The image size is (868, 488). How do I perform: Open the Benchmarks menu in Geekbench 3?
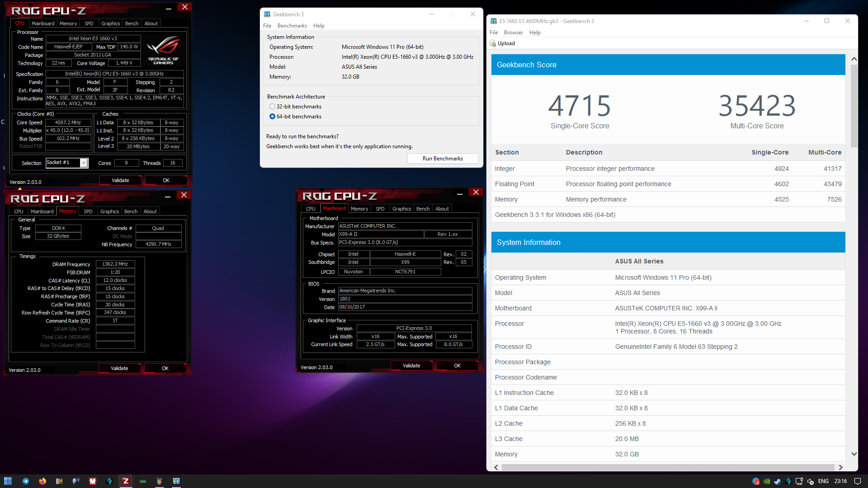(x=292, y=26)
